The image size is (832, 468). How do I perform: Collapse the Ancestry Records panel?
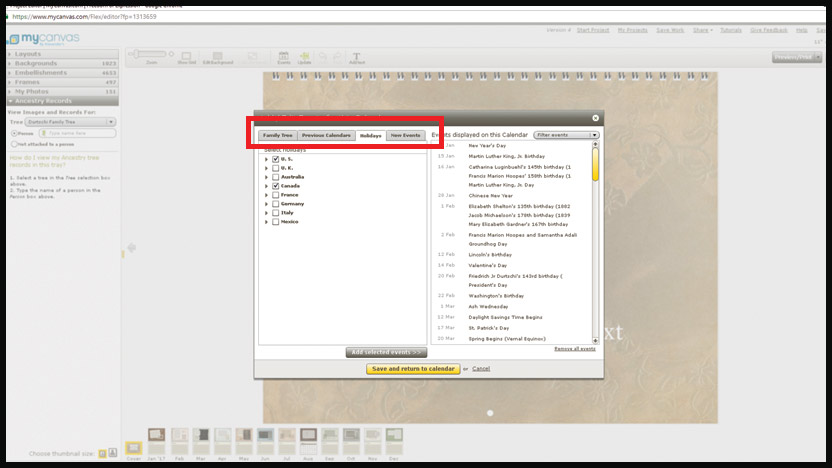click(x=63, y=101)
